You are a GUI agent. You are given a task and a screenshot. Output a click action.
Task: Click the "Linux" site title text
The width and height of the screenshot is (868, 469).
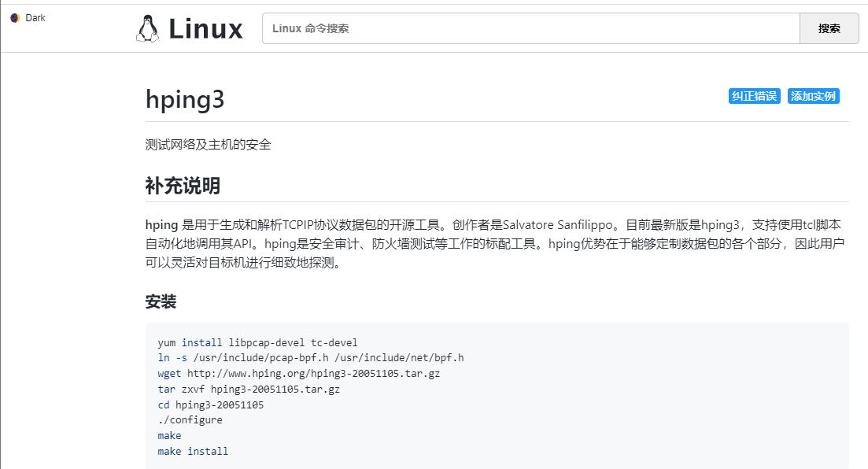(x=205, y=29)
